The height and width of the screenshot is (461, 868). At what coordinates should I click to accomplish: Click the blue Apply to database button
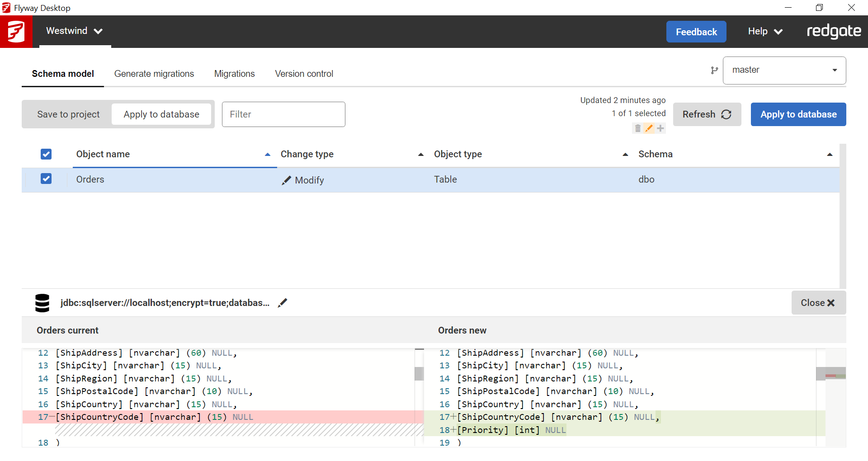(x=798, y=114)
